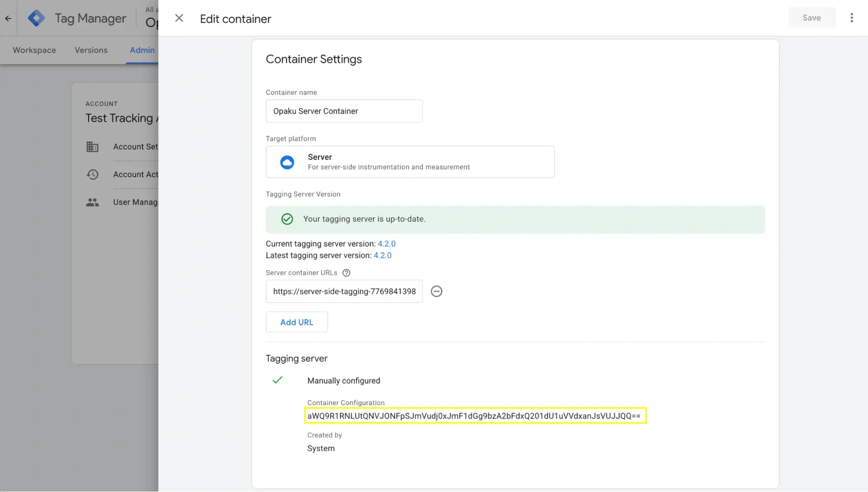The width and height of the screenshot is (868, 492).
Task: Show help for Server container URLs
Action: 346,273
